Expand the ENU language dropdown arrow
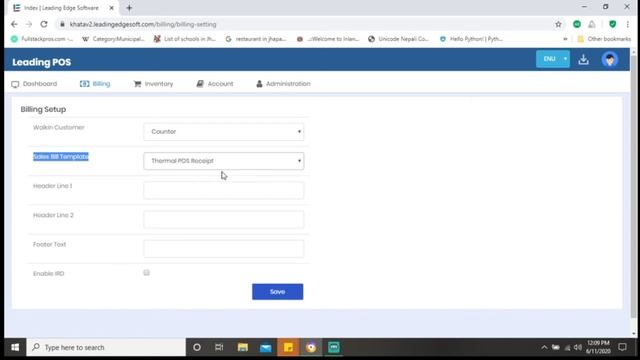Image resolution: width=640 pixels, height=360 pixels. (565, 59)
